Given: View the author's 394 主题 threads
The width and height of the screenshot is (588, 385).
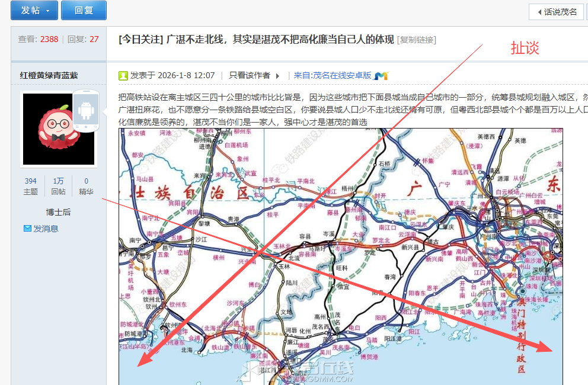Looking at the screenshot, I should coord(30,186).
